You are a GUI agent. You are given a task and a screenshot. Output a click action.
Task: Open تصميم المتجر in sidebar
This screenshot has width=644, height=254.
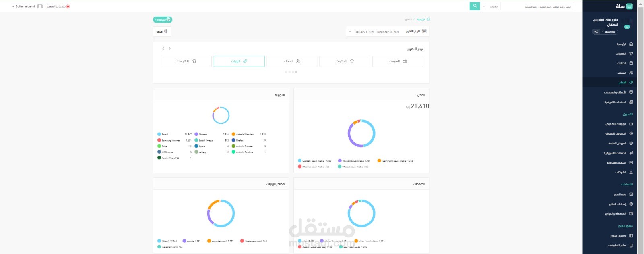point(621,236)
